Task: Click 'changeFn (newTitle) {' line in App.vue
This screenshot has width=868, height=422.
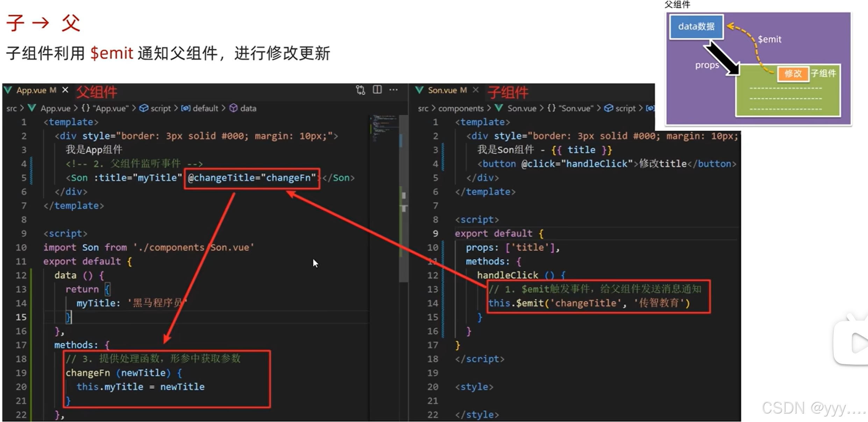Action: coord(124,373)
